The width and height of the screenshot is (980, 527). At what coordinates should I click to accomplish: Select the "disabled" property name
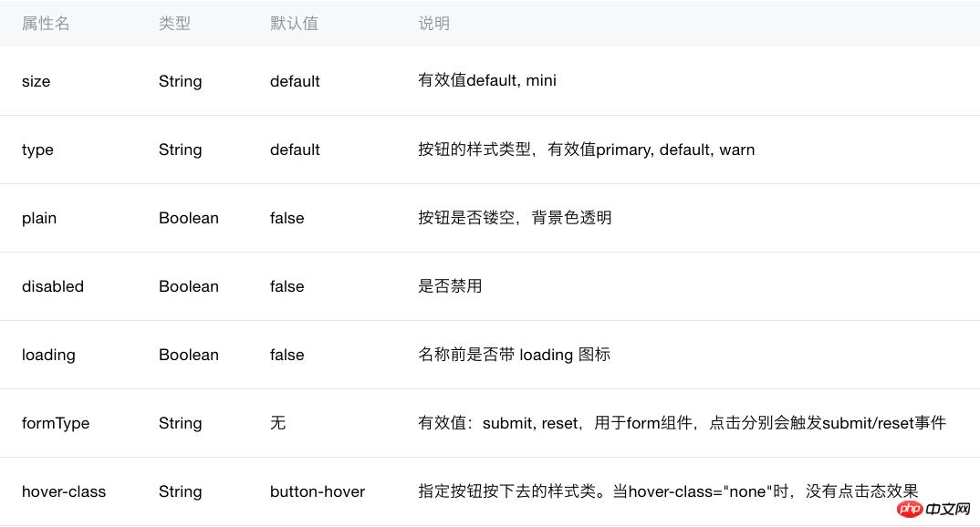(53, 286)
